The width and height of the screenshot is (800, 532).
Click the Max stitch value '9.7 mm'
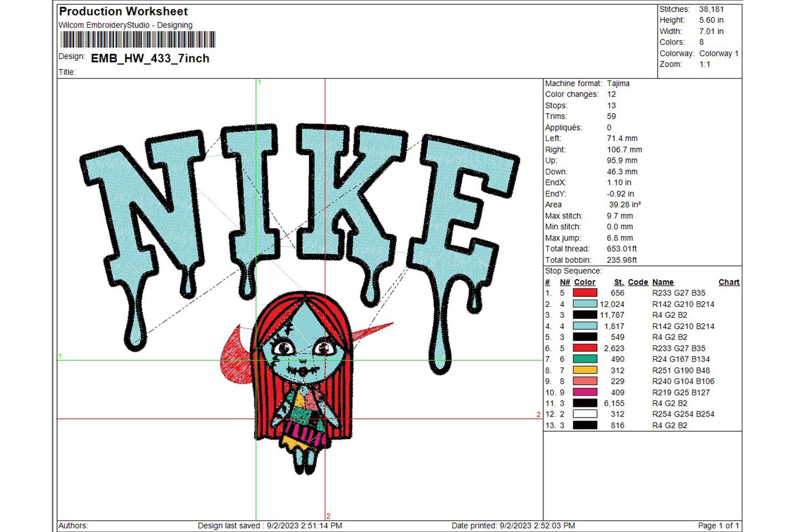pyautogui.click(x=620, y=216)
